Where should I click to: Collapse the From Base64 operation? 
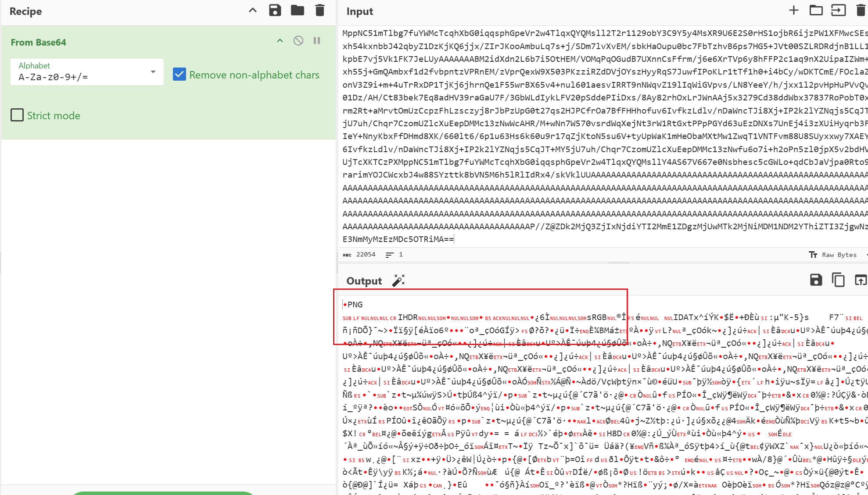click(280, 41)
